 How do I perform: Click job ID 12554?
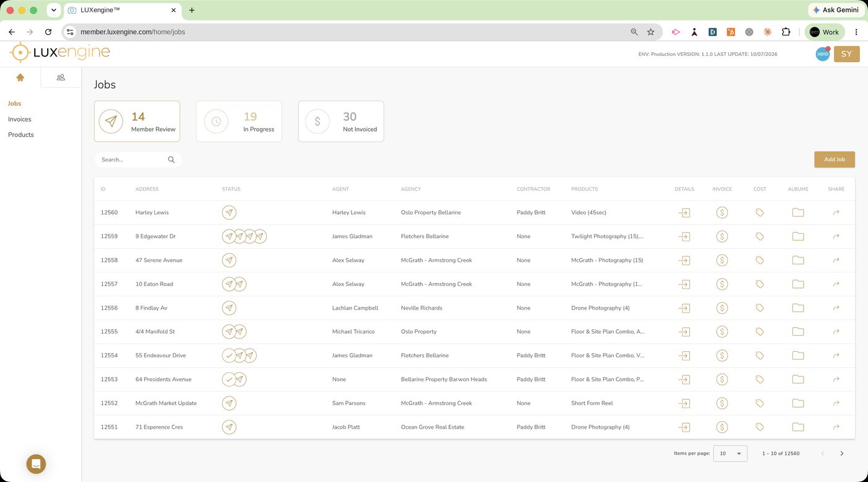click(x=109, y=355)
